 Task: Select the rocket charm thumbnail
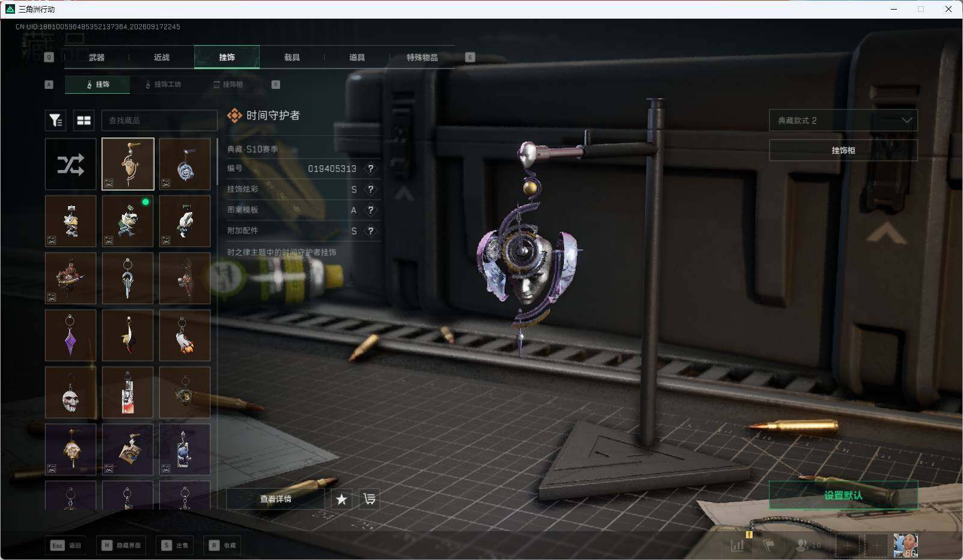coord(185,335)
